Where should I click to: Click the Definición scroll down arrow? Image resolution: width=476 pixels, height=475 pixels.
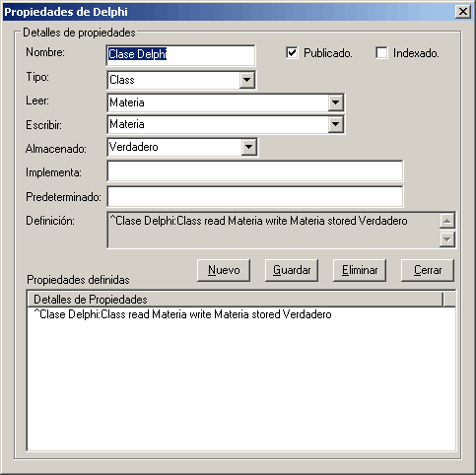click(x=447, y=239)
